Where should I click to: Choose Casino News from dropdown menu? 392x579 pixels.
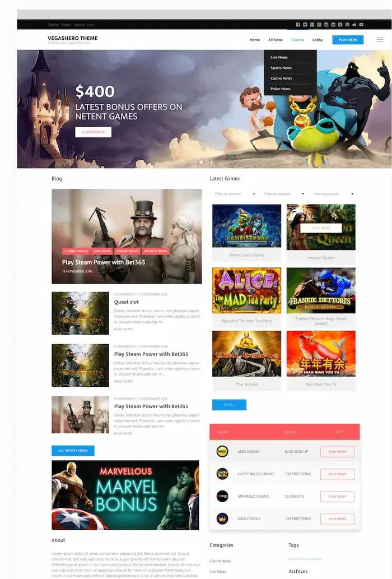pyautogui.click(x=281, y=78)
